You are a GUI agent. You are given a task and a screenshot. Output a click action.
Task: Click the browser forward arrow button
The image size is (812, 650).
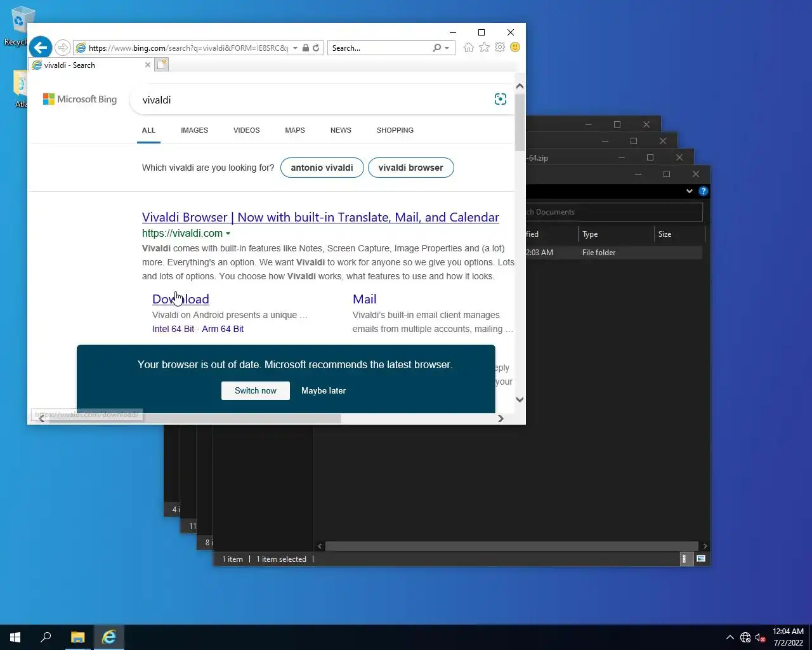pos(62,48)
